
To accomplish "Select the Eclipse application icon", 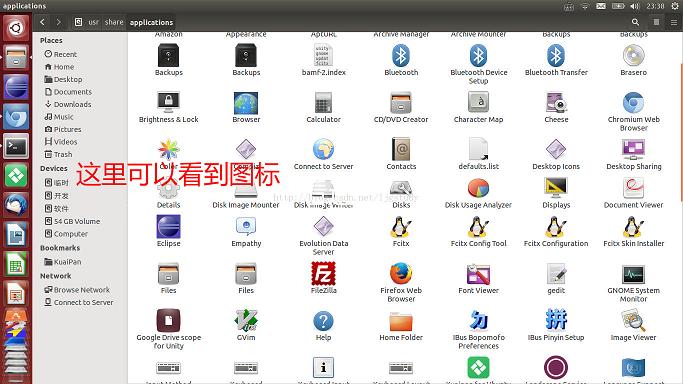I will coord(169,226).
